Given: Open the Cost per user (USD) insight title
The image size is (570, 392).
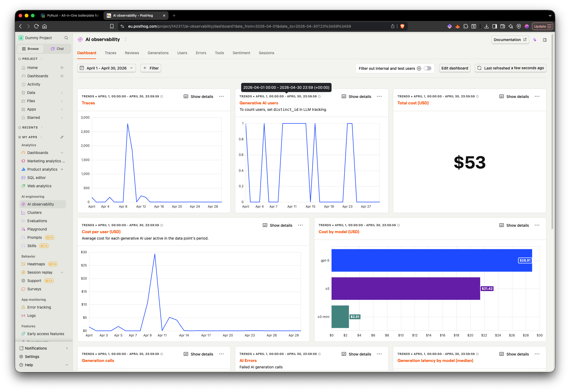Looking at the screenshot, I should pyautogui.click(x=101, y=232).
